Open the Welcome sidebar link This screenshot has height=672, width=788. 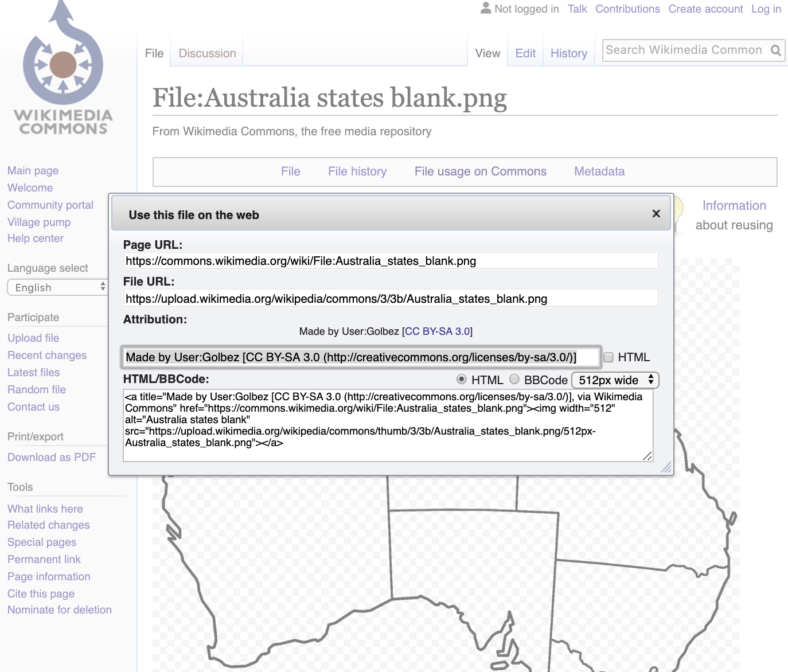pos(30,187)
